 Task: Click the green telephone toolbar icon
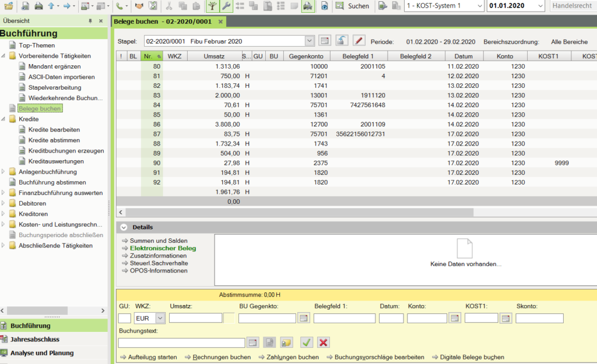coord(120,6)
